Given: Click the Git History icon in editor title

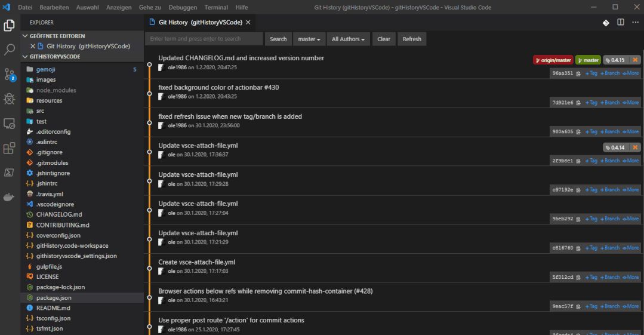Looking at the screenshot, I should pyautogui.click(x=606, y=23).
